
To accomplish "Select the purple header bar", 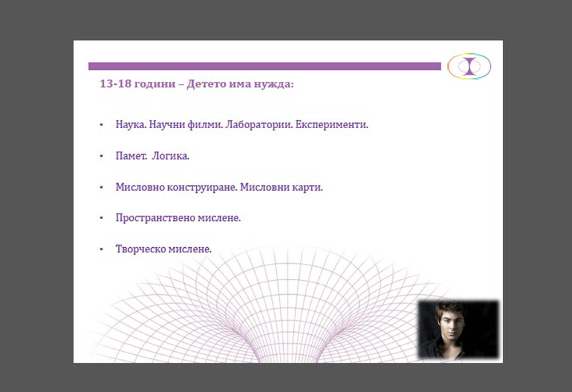I will click(x=264, y=66).
